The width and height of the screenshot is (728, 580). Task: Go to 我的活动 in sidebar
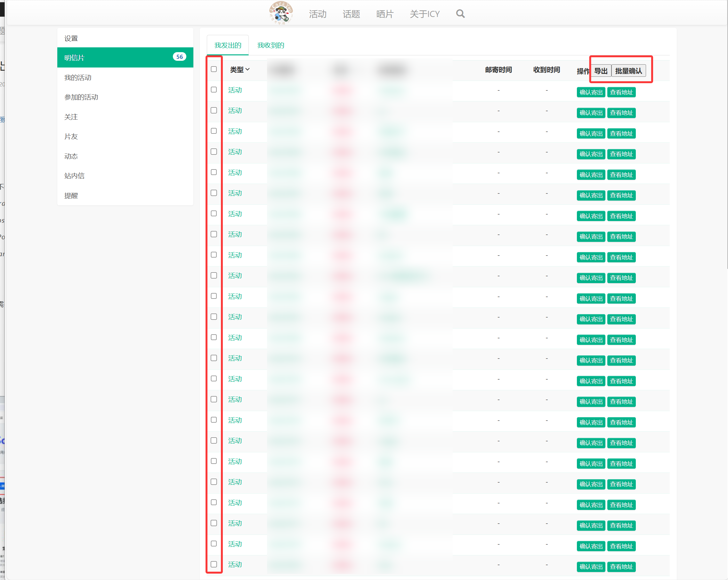pos(78,78)
